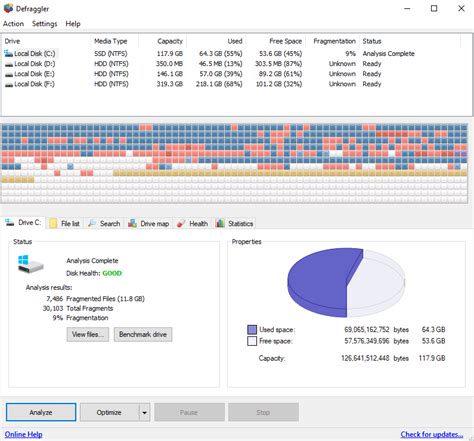Click the Used space purple swatch
Image resolution: width=474 pixels, height=441 pixels.
click(x=252, y=330)
